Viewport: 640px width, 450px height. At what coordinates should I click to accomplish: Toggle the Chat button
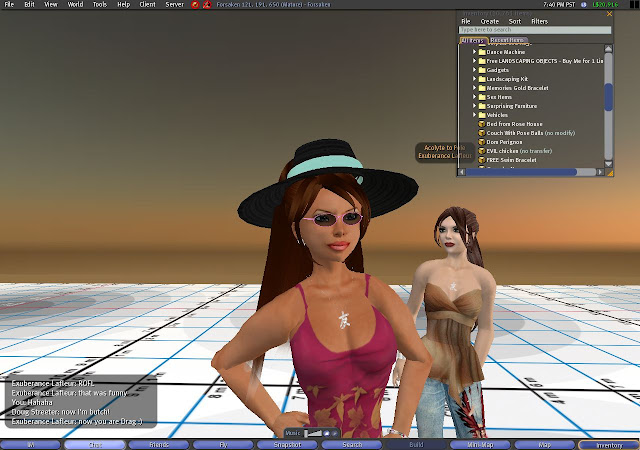pyautogui.click(x=95, y=445)
